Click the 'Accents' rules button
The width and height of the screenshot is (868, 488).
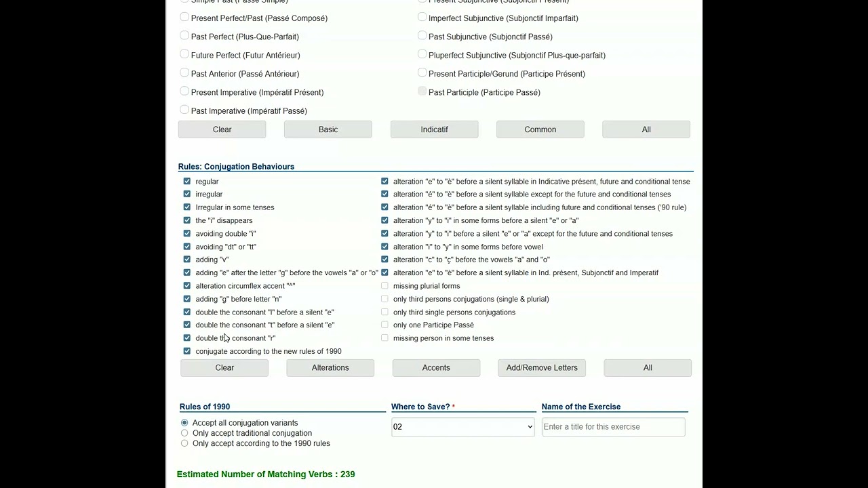[x=436, y=368]
